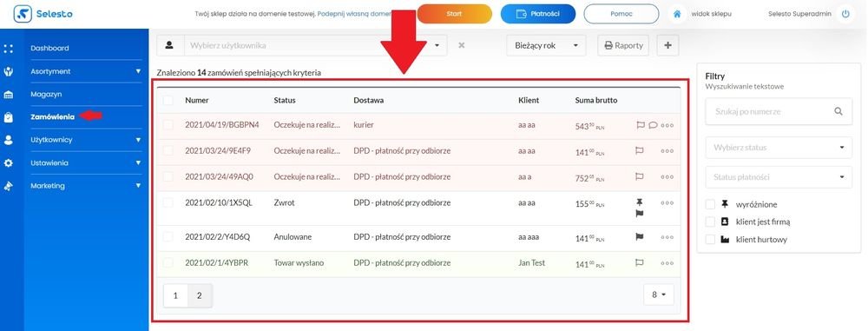Open comment bubble on order 2021/04/19/BGBPN4

tap(654, 125)
